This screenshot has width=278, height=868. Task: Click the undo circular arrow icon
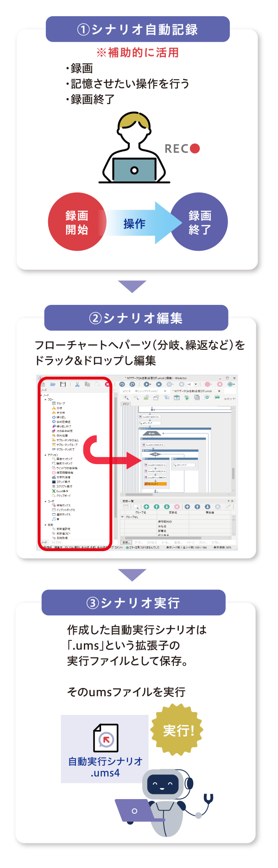click(122, 384)
